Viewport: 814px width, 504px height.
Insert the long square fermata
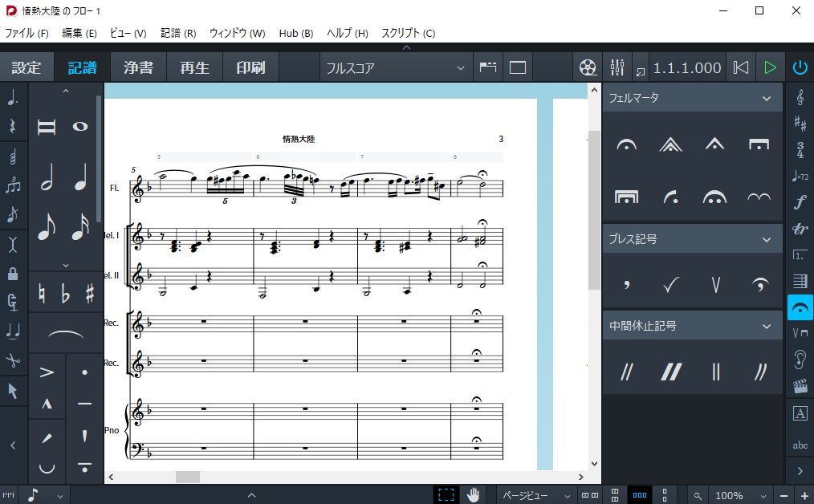click(759, 144)
